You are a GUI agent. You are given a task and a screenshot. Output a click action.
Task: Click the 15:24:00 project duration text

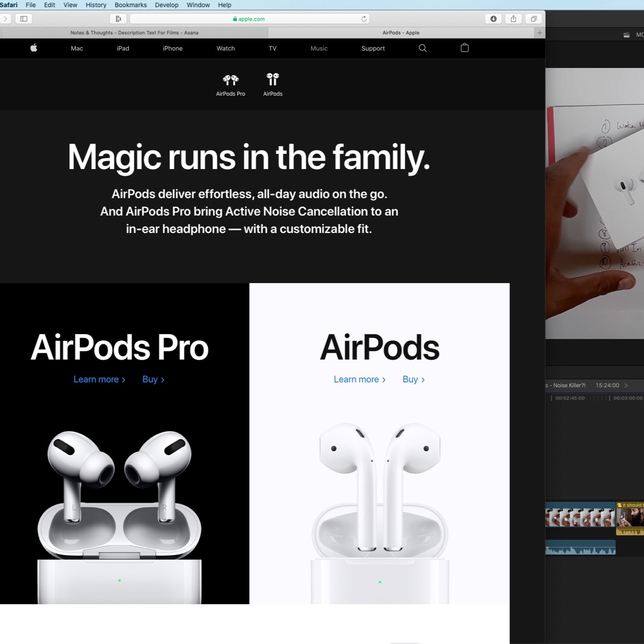point(607,385)
